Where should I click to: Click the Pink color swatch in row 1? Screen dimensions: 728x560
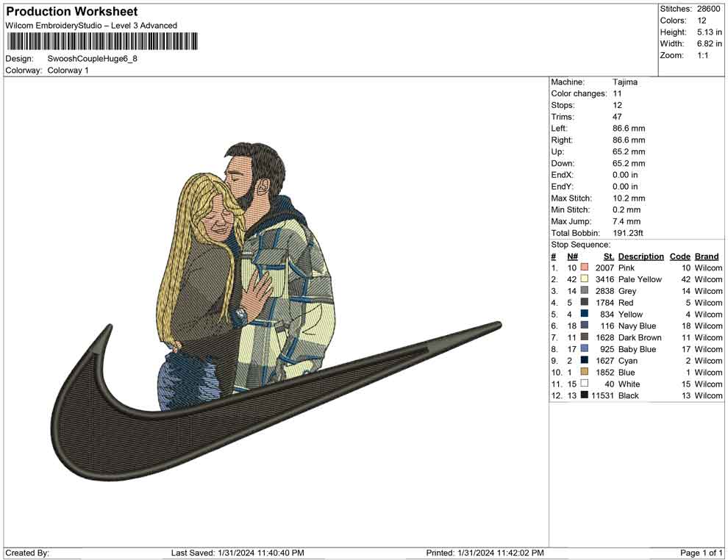click(x=585, y=268)
